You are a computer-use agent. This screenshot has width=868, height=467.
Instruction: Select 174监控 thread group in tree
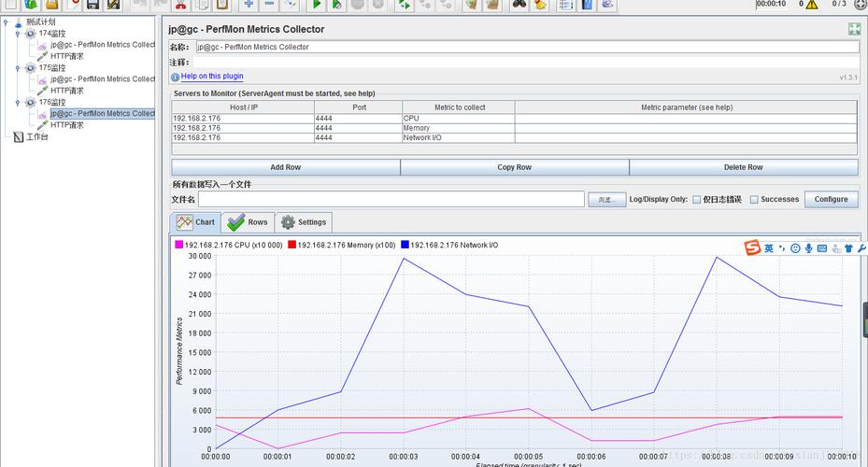52,34
